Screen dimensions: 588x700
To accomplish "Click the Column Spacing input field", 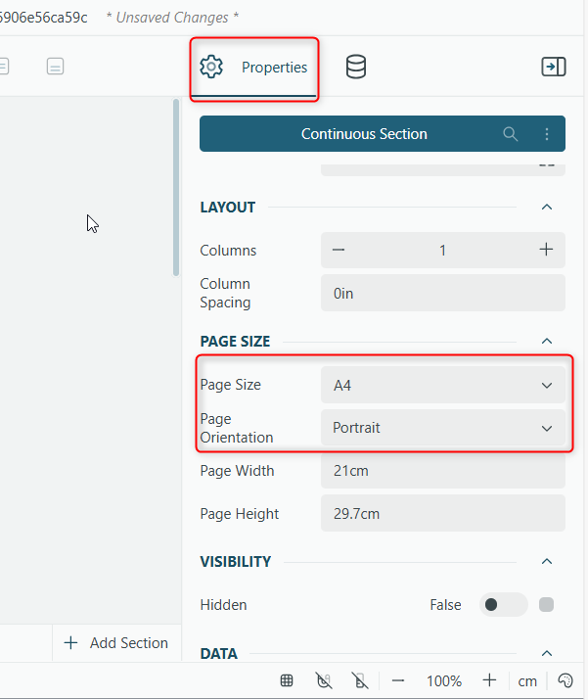I will pos(442,293).
